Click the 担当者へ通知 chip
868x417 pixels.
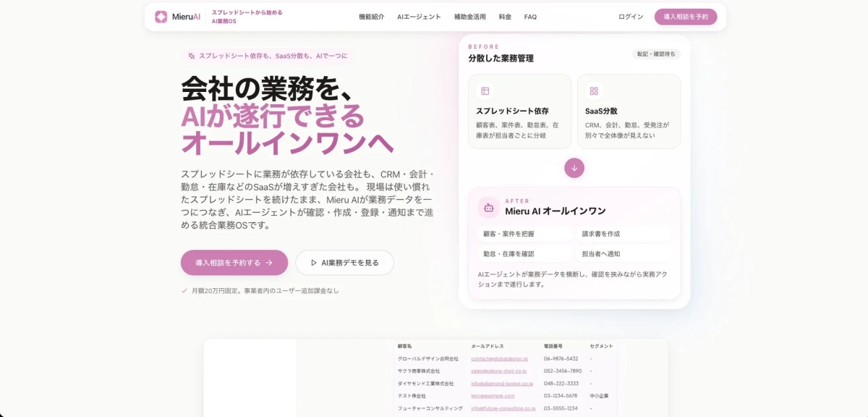tap(624, 254)
